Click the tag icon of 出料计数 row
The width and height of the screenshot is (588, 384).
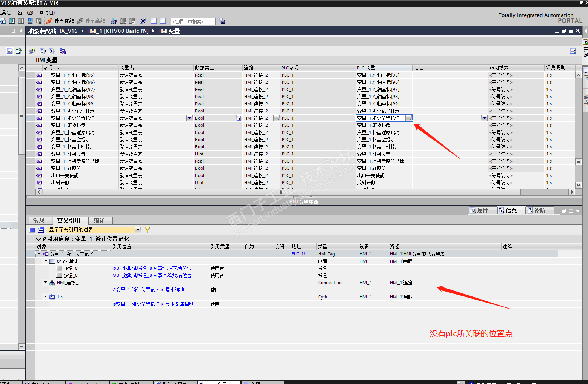click(x=39, y=183)
